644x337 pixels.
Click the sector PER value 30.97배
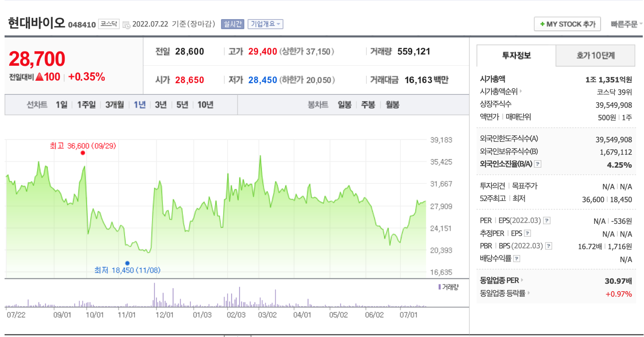pos(619,281)
